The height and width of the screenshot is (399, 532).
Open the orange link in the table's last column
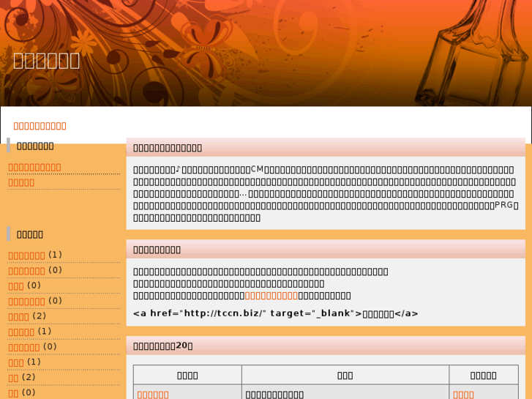pos(463,395)
